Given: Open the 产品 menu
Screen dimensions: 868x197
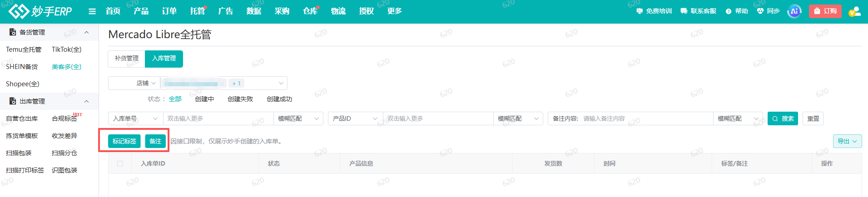Looking at the screenshot, I should pos(141,11).
